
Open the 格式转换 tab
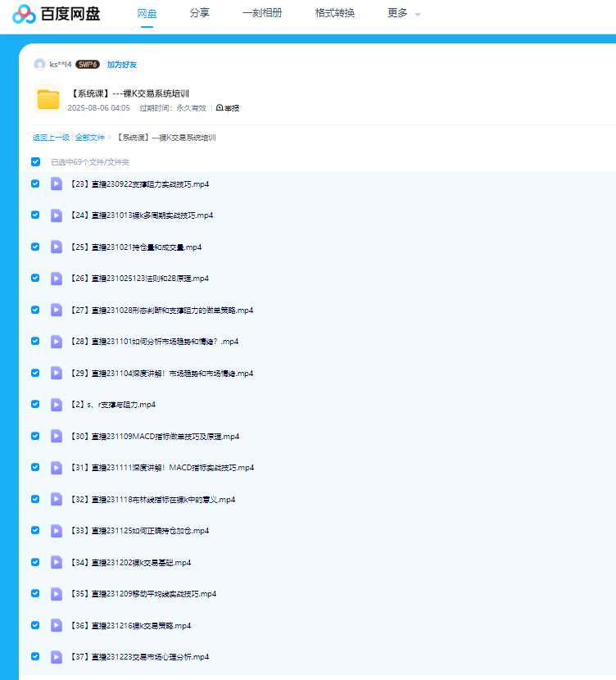pos(335,13)
